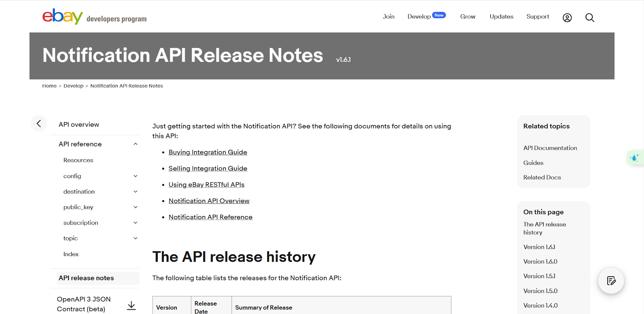The width and height of the screenshot is (644, 314).
Task: Jump to Version 1.4.0 section
Action: pos(540,306)
